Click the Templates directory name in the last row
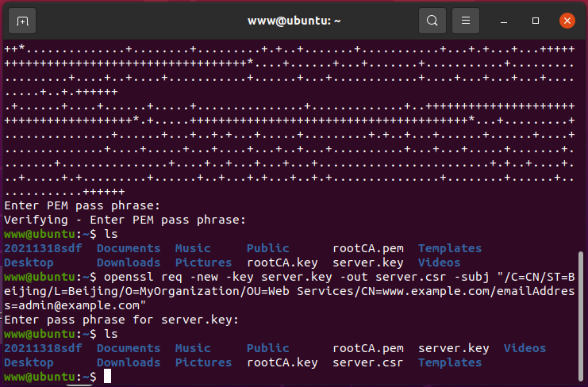 point(450,362)
